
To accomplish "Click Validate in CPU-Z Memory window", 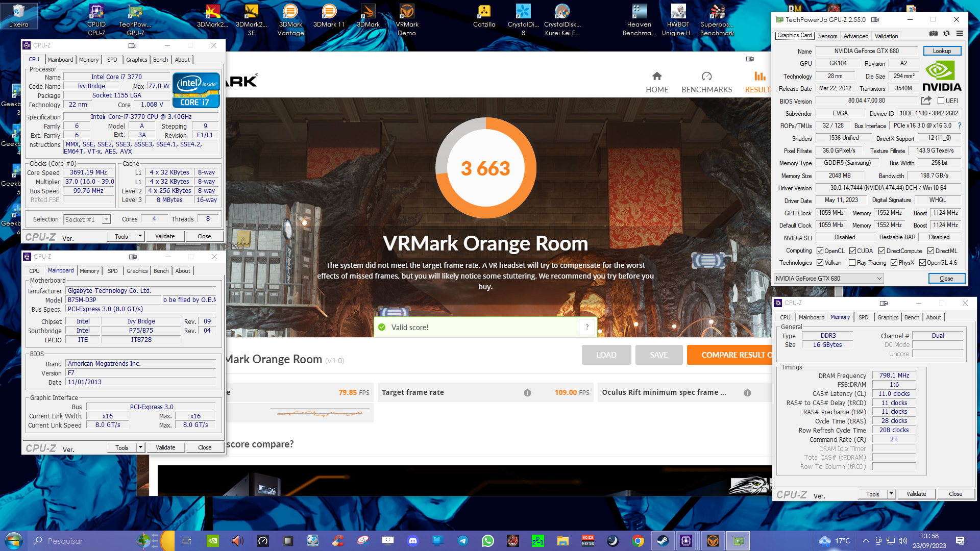I will [x=916, y=494].
